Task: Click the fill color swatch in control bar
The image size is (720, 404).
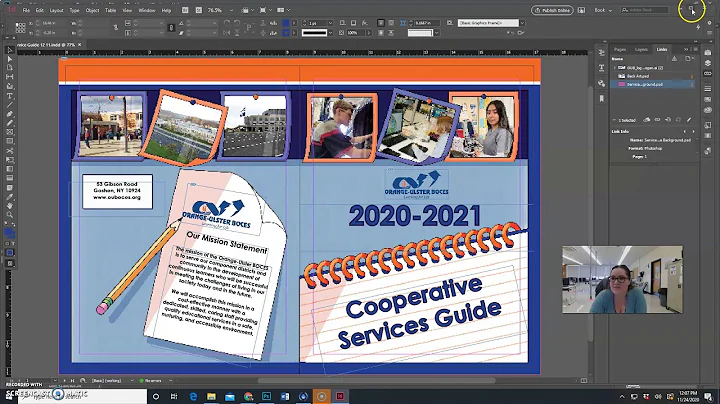Action: 286,23
